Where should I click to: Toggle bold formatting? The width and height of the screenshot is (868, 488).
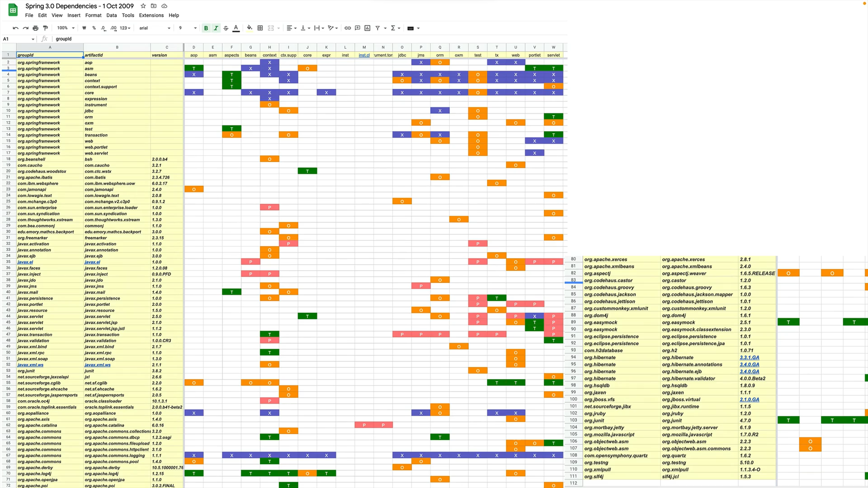pyautogui.click(x=206, y=28)
